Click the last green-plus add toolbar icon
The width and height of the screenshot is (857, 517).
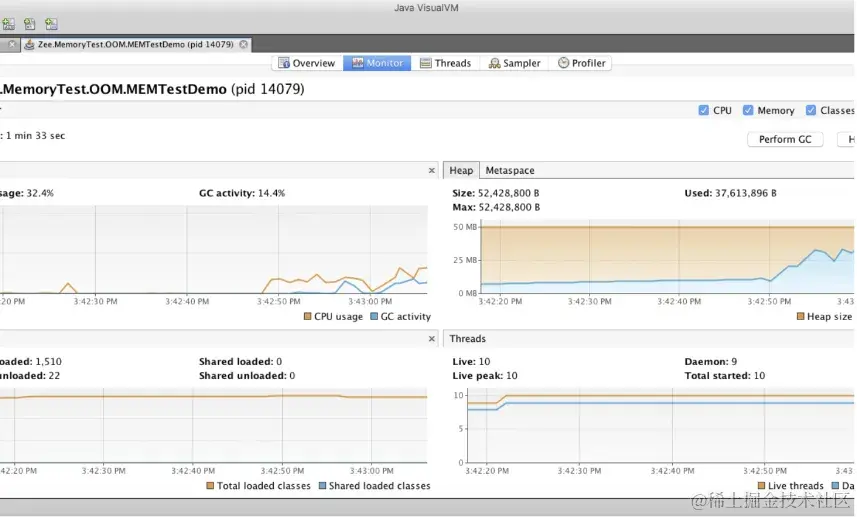(51, 24)
